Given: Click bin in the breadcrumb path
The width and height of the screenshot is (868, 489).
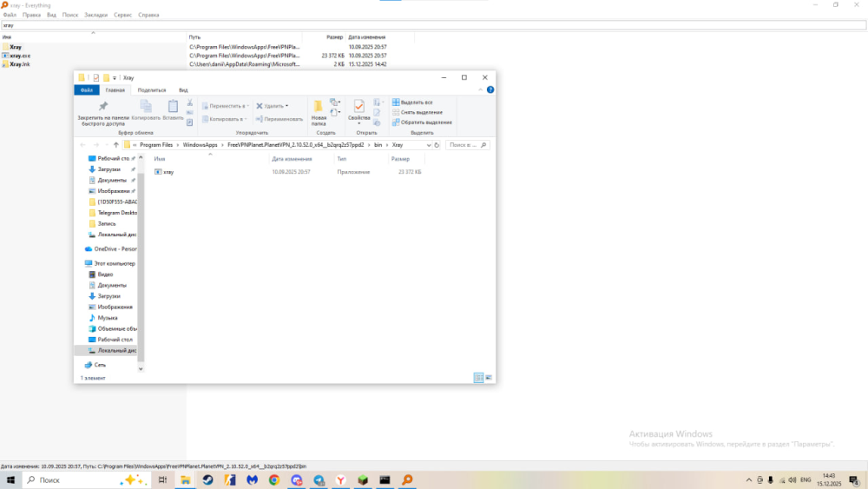Looking at the screenshot, I should pyautogui.click(x=378, y=145).
